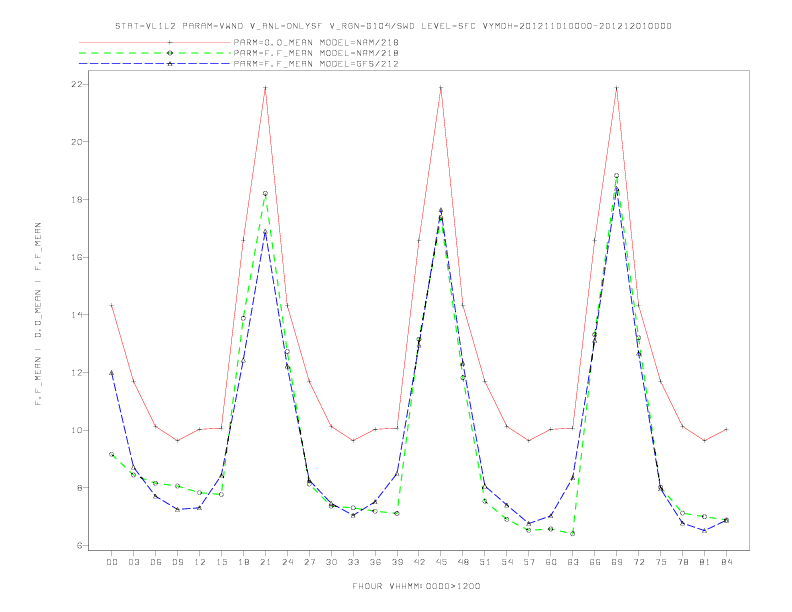Click the red plus marker at hour 00
This screenshot has height=612, width=792.
[112, 305]
